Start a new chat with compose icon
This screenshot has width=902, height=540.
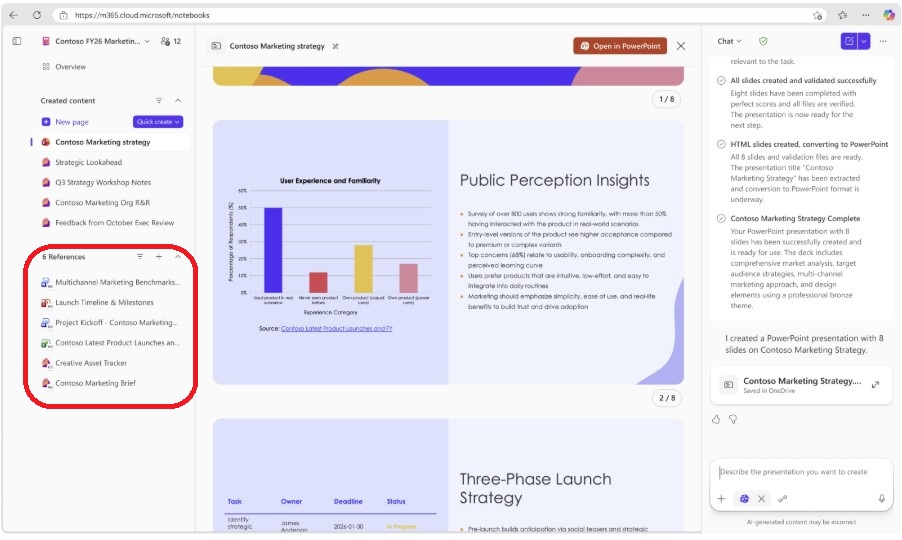[x=849, y=41]
